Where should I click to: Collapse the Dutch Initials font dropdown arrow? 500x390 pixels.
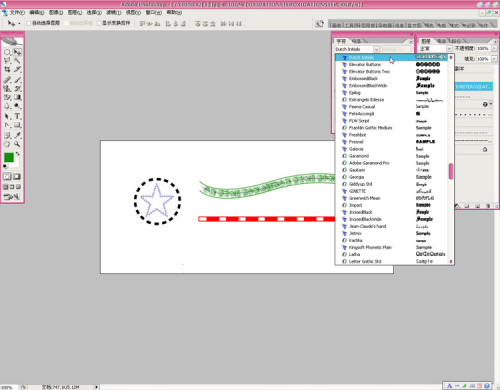[x=376, y=49]
